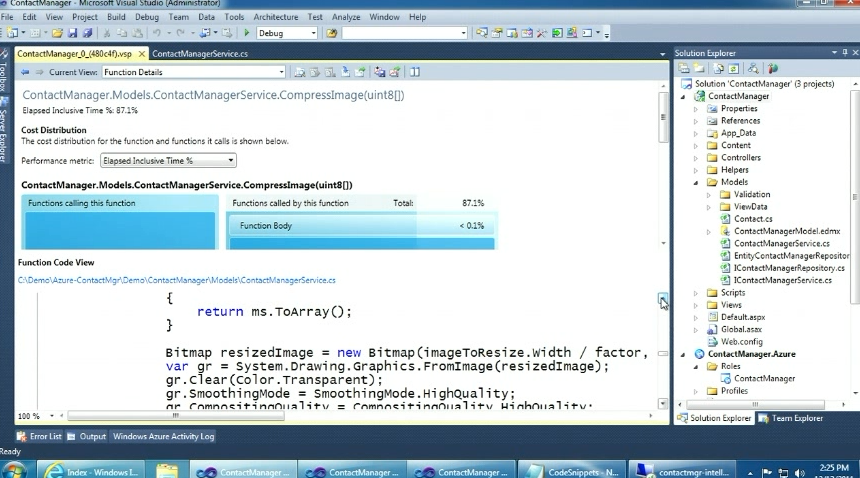Open the File menu
This screenshot has width=860, height=478.
(7, 17)
